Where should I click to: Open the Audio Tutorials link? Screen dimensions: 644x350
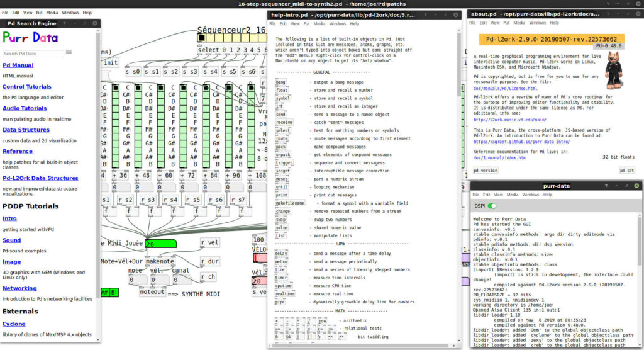coord(25,108)
